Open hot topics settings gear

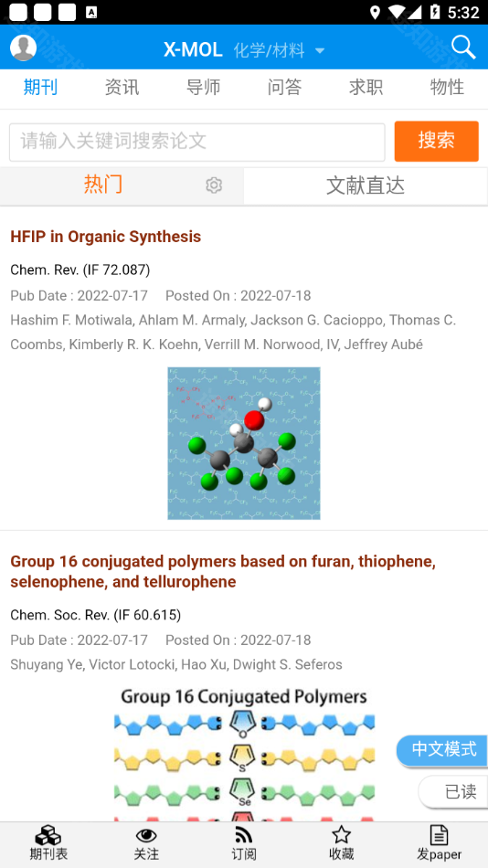[x=214, y=185]
